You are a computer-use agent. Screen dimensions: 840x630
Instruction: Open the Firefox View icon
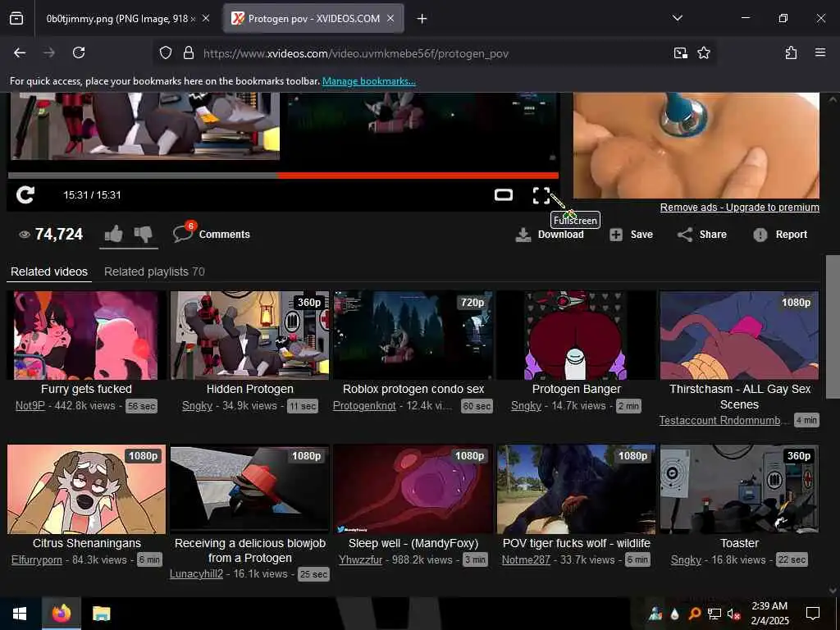(16, 19)
